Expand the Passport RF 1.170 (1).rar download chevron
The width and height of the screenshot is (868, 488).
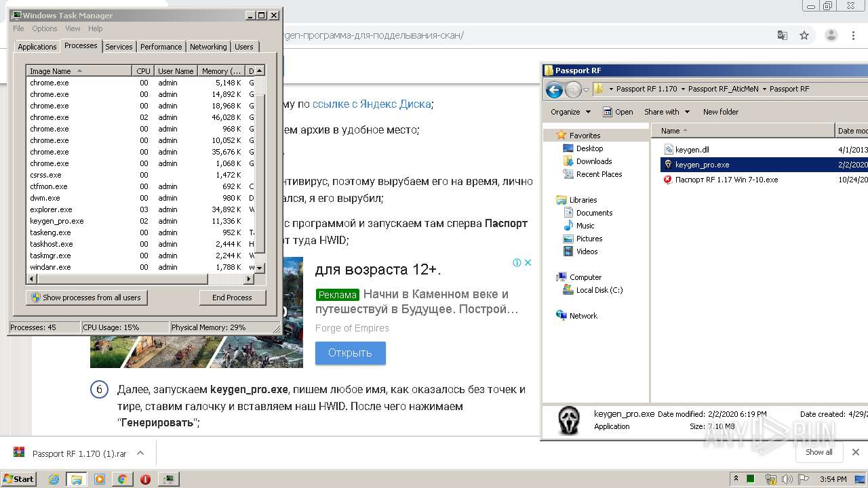(x=140, y=453)
